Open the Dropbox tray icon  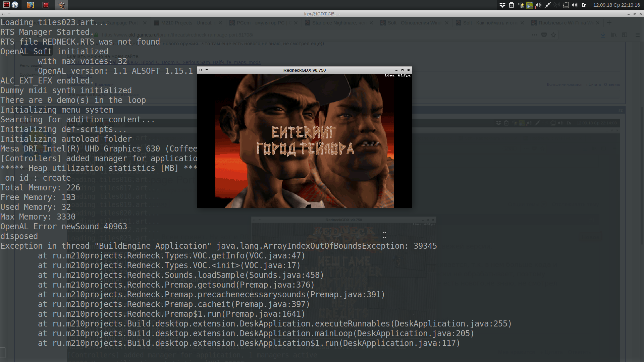(502, 5)
